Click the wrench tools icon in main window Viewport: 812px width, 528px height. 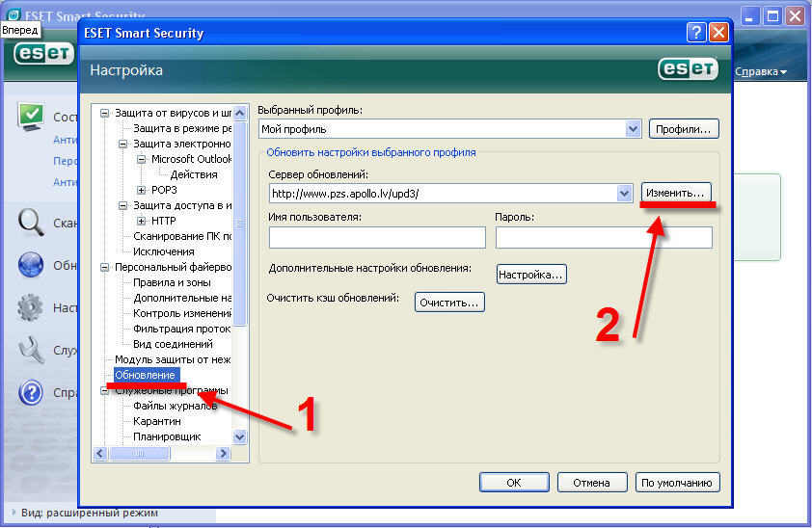click(31, 350)
